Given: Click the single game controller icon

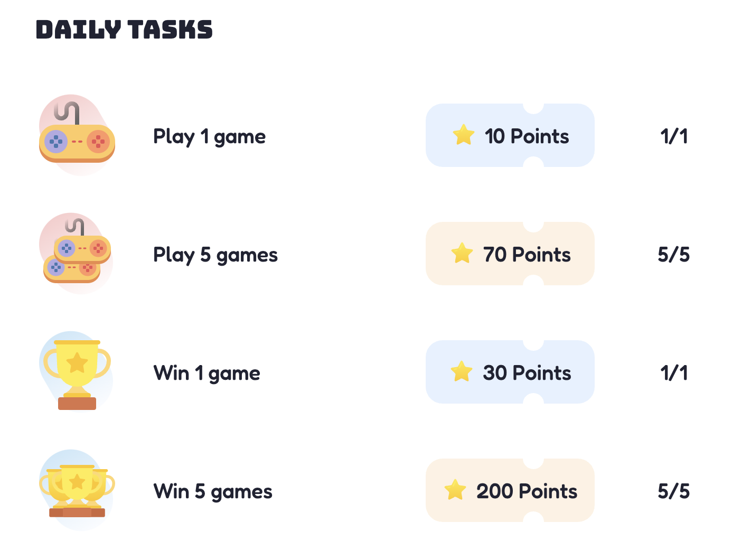Looking at the screenshot, I should point(77,135).
